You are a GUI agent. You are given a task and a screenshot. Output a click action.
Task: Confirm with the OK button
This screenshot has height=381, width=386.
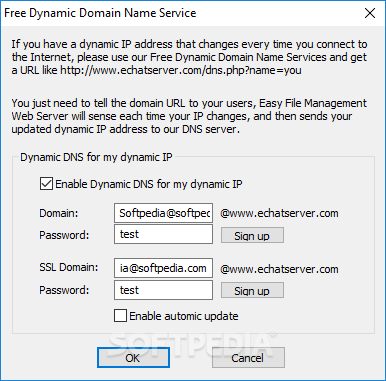coord(133,358)
